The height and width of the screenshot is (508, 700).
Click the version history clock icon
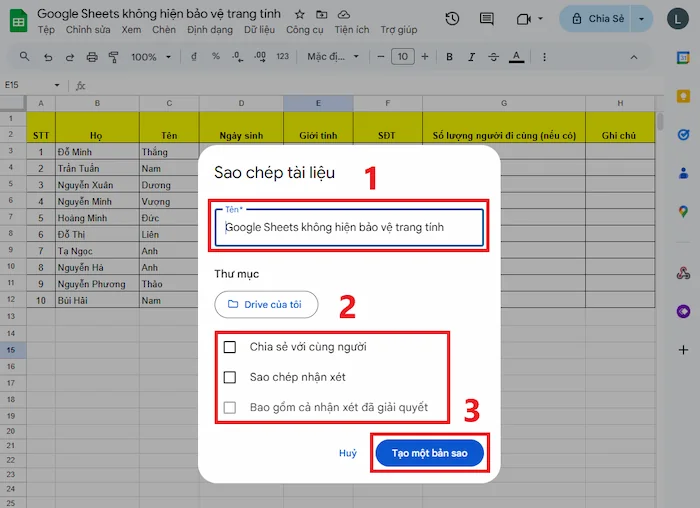coord(453,19)
